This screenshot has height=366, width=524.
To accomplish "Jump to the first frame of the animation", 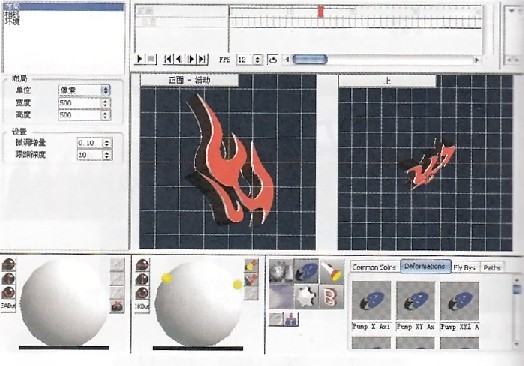I will [x=168, y=59].
